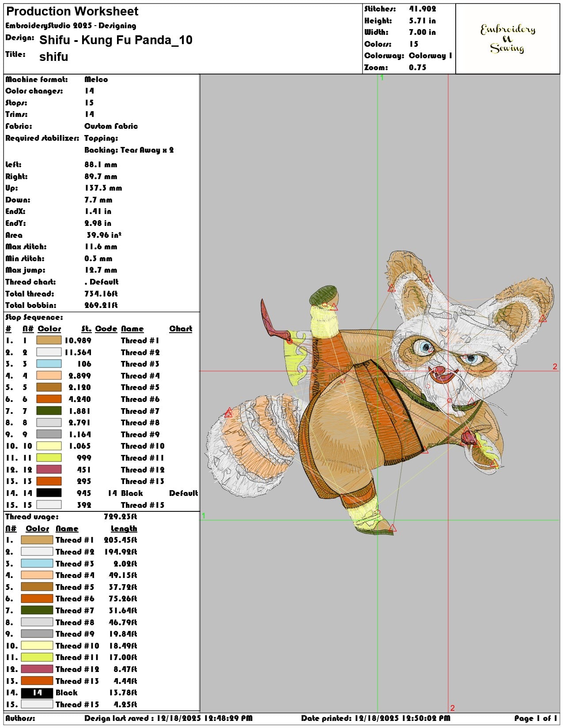Screen dimensions: 563x728
Task: Click the Production Worksheet heading
Action: pyautogui.click(x=72, y=11)
